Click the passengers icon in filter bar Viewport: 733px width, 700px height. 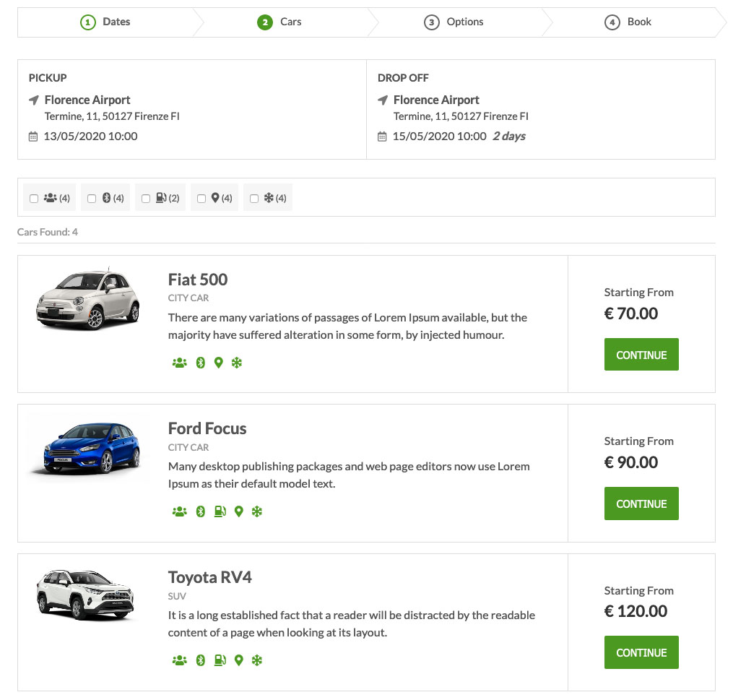pos(50,198)
